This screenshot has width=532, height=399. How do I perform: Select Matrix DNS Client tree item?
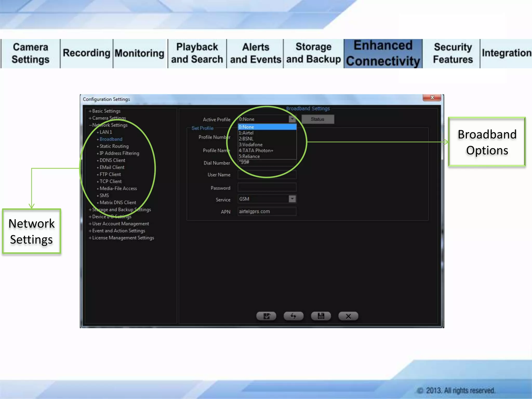click(x=118, y=202)
